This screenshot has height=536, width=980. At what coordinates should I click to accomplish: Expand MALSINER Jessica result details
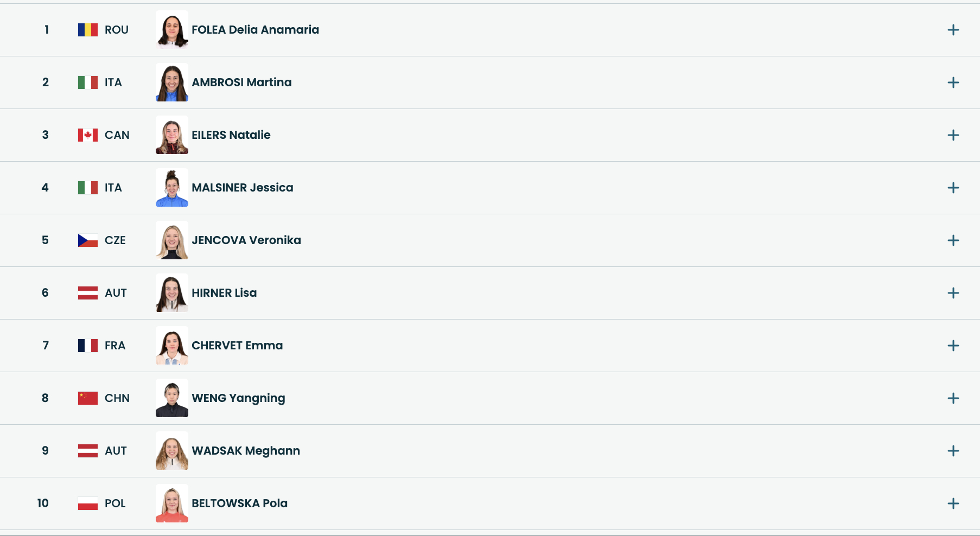[953, 188]
